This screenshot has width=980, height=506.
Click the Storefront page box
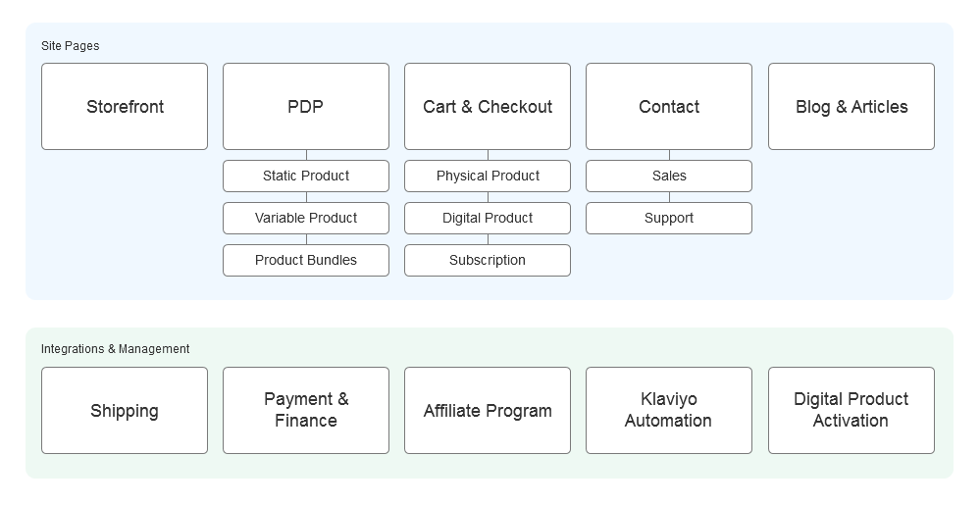pyautogui.click(x=125, y=107)
